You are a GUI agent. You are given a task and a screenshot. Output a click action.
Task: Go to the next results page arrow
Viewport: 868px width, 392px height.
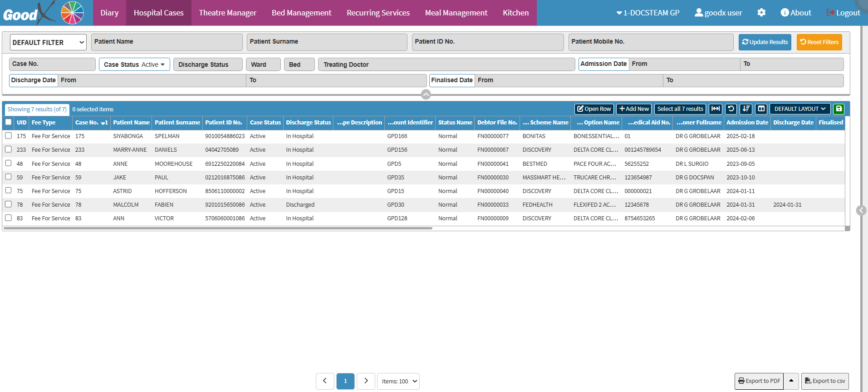(x=366, y=381)
